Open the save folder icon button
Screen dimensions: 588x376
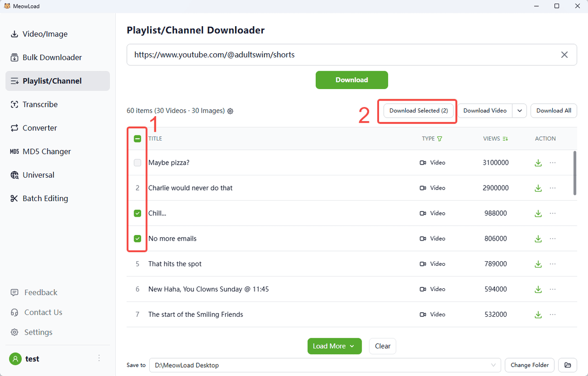pyautogui.click(x=568, y=365)
